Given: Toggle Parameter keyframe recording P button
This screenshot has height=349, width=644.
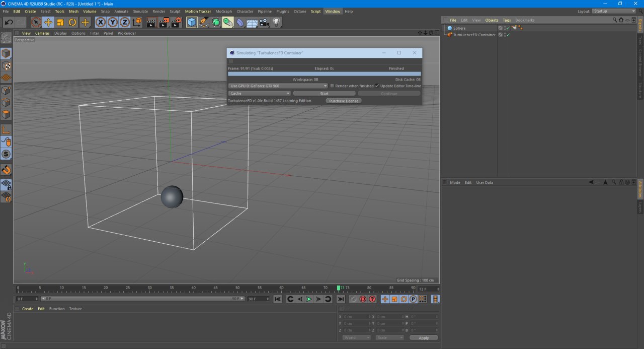Looking at the screenshot, I should pos(413,299).
